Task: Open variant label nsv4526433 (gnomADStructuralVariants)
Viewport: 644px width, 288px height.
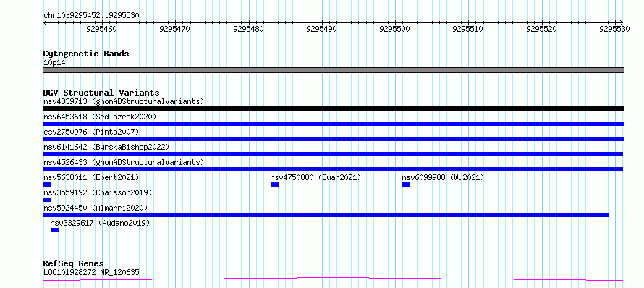Action: [x=124, y=162]
